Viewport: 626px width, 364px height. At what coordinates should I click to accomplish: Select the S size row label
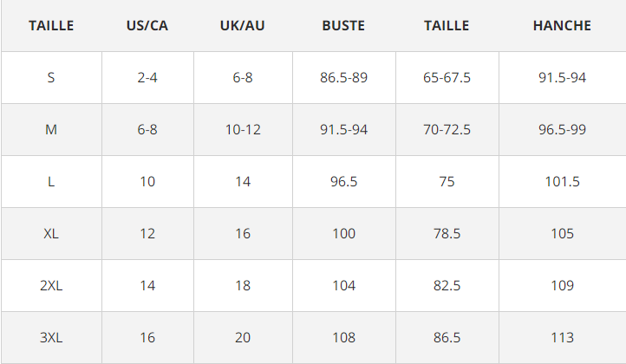click(x=50, y=77)
